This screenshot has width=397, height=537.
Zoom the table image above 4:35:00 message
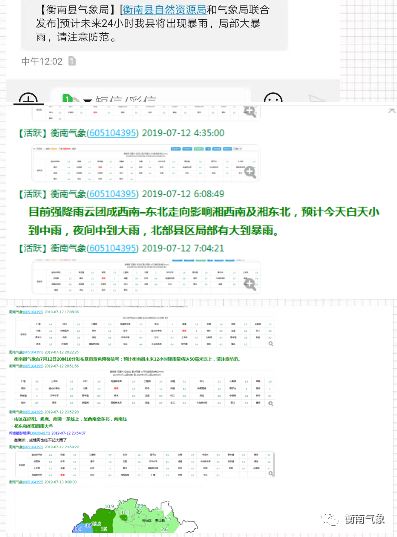pyautogui.click(x=250, y=111)
